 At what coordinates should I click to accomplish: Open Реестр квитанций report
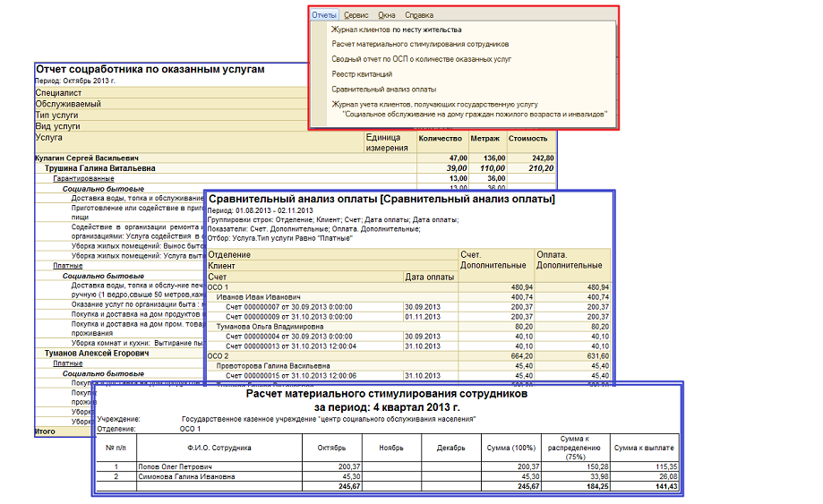point(362,74)
